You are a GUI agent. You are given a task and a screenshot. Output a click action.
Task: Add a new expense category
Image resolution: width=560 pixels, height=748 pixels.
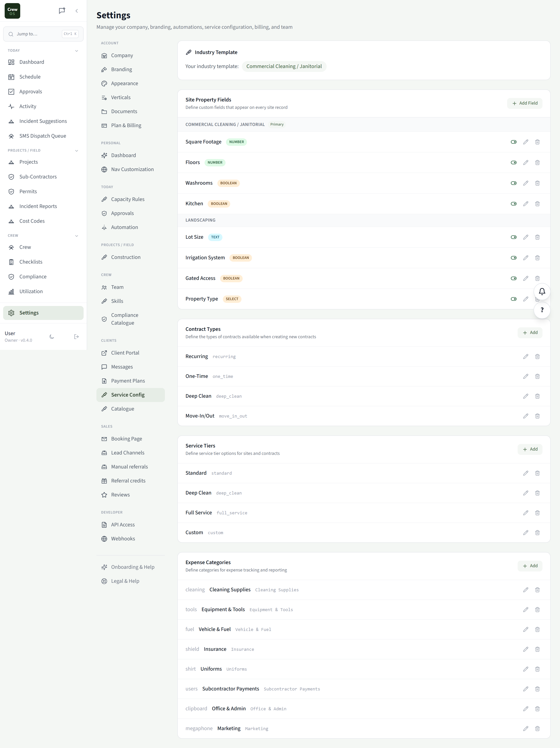click(x=529, y=566)
